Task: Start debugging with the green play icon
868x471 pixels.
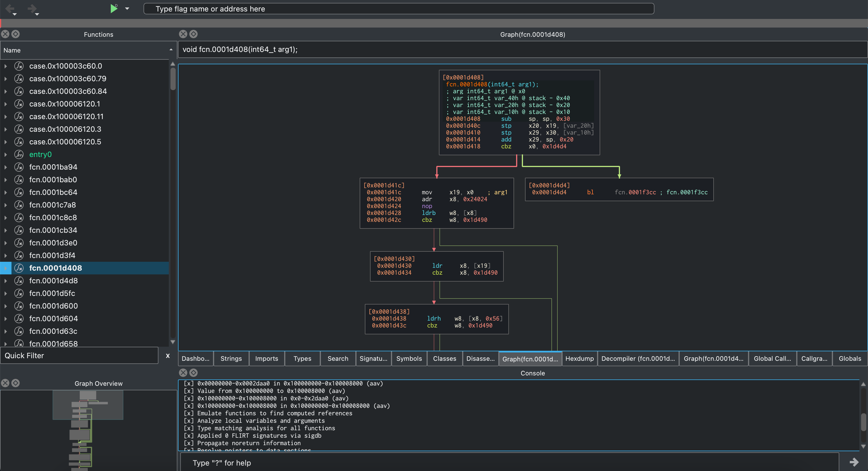Action: [114, 8]
